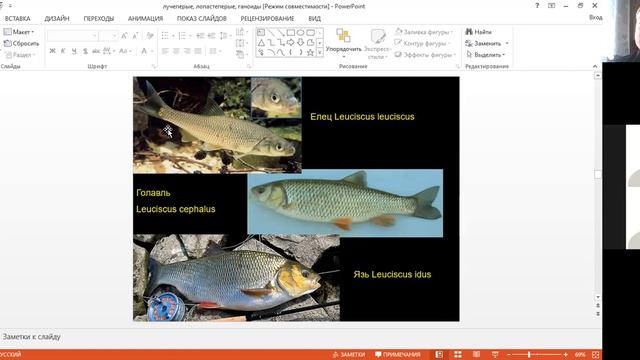Switch to Slide Sorter view
The width and height of the screenshot is (640, 360).
point(458,355)
